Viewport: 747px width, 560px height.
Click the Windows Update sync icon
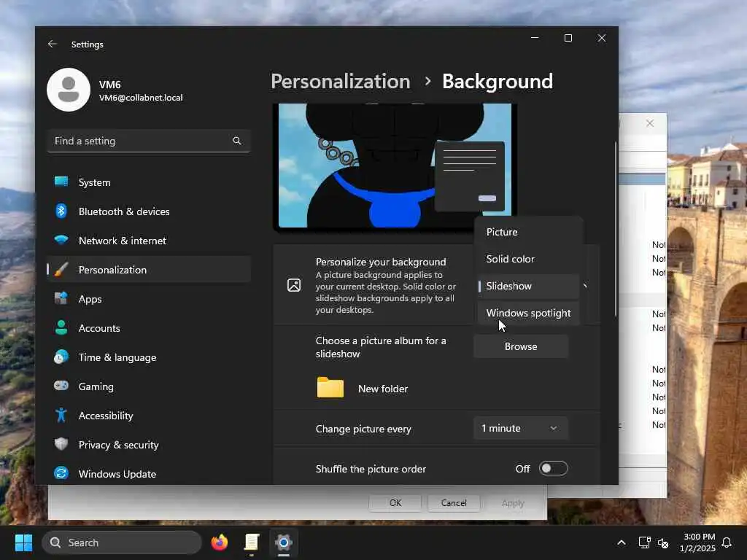tap(61, 473)
